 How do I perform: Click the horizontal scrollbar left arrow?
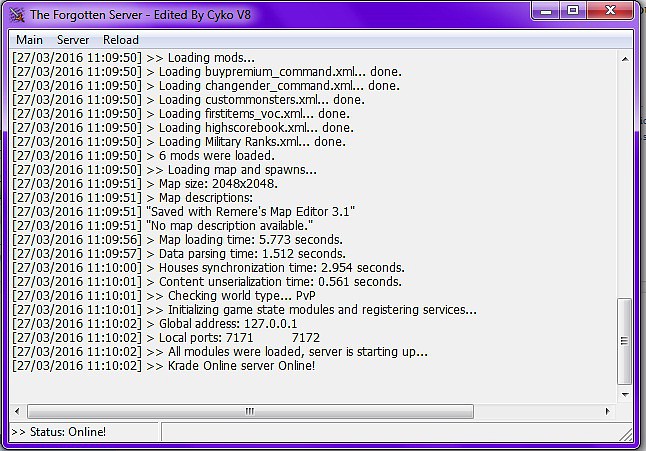click(x=17, y=411)
